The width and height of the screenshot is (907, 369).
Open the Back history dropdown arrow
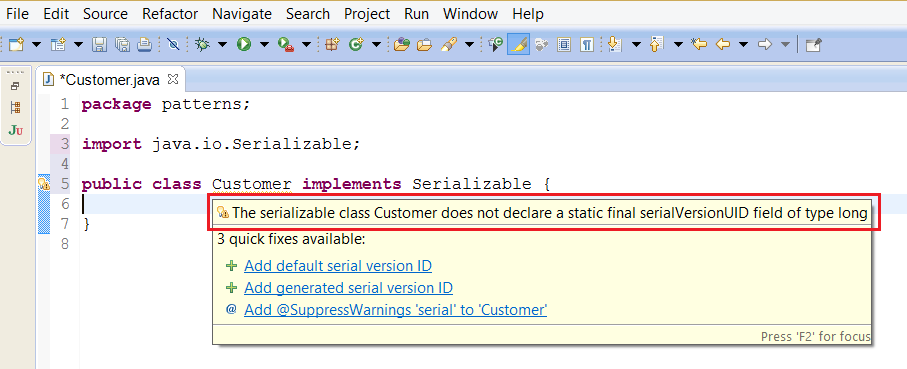tap(744, 45)
